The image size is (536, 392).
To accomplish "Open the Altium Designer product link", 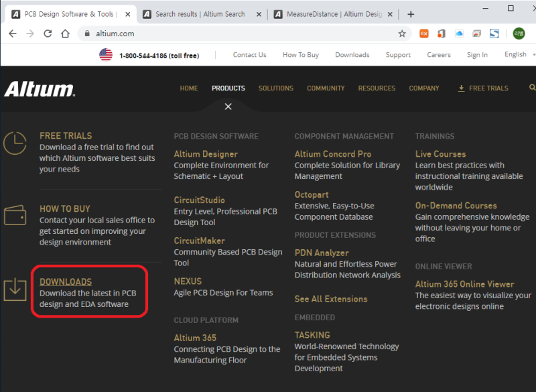I will [x=206, y=154].
